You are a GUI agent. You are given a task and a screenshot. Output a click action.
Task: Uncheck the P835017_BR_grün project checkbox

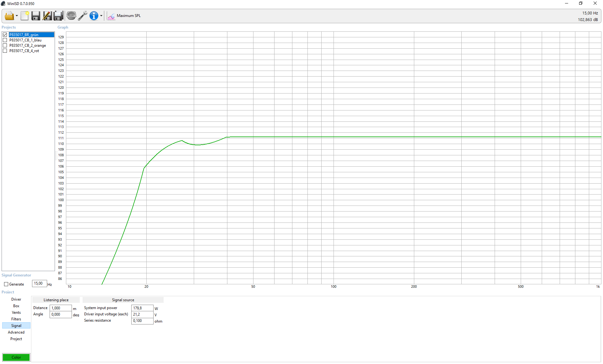coord(5,35)
